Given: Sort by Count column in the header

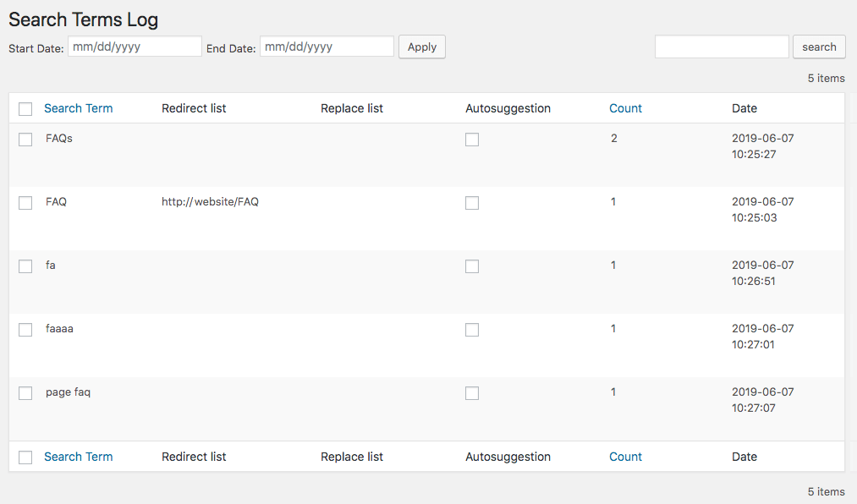Looking at the screenshot, I should 625,108.
